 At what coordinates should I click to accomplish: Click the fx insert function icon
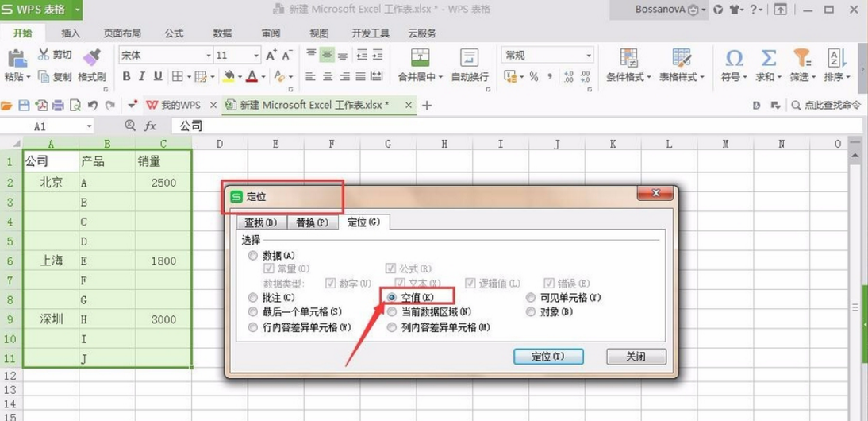[150, 126]
